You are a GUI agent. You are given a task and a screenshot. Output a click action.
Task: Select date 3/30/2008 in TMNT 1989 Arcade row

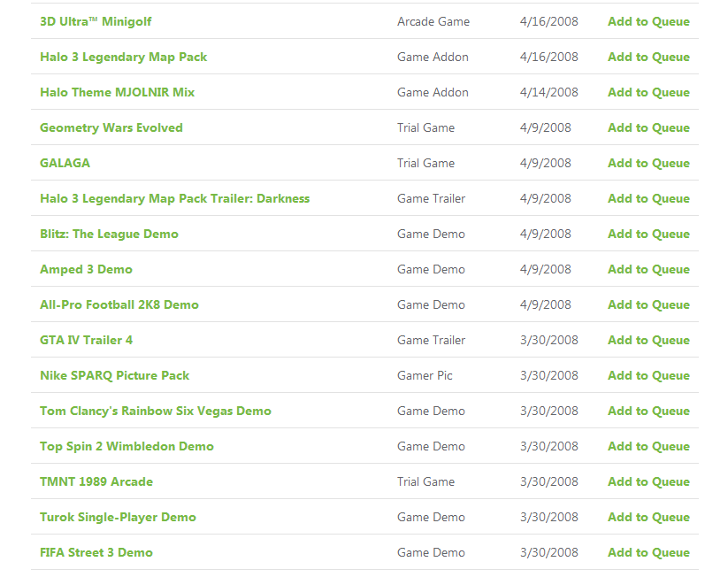click(x=549, y=481)
